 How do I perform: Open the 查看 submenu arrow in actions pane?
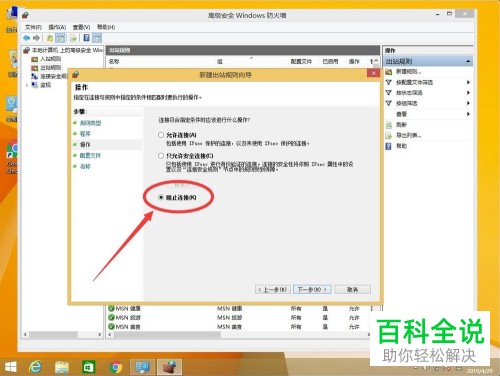[x=468, y=114]
